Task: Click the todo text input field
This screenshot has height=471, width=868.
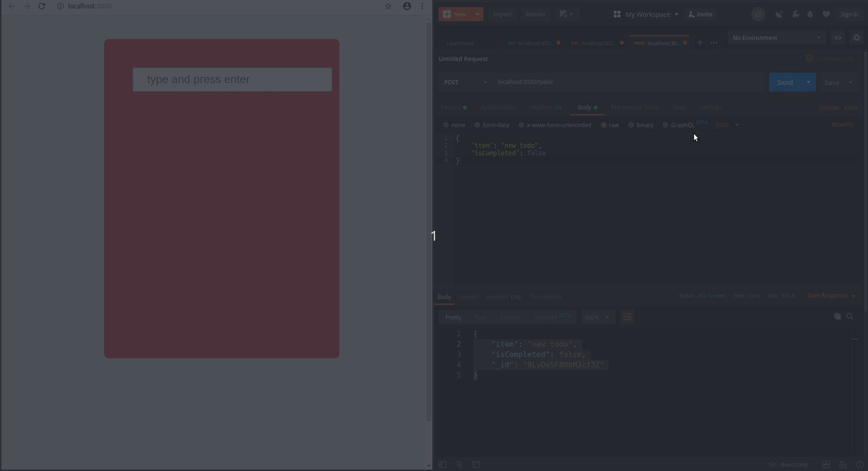Action: point(232,79)
